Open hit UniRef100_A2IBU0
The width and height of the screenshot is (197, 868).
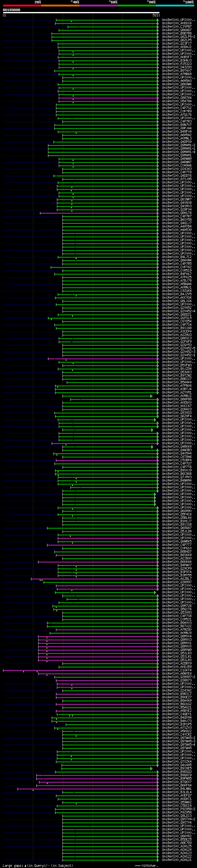tap(177, 558)
